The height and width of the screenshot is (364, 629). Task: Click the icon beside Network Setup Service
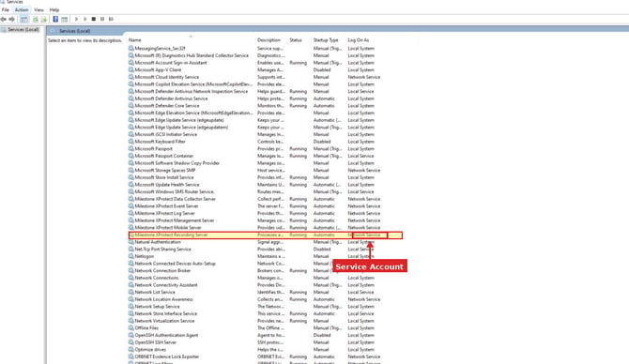pos(130,306)
